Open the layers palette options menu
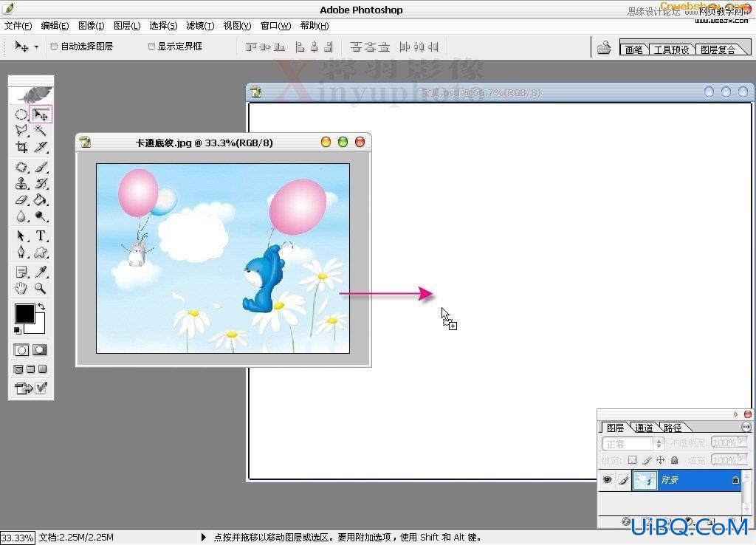The height and width of the screenshot is (545, 756). click(746, 427)
